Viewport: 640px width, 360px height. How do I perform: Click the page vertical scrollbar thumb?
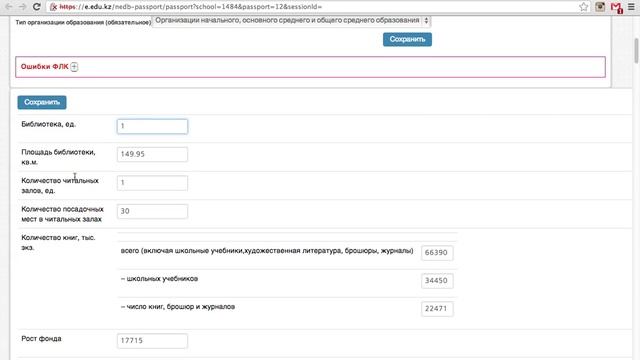coord(636,51)
